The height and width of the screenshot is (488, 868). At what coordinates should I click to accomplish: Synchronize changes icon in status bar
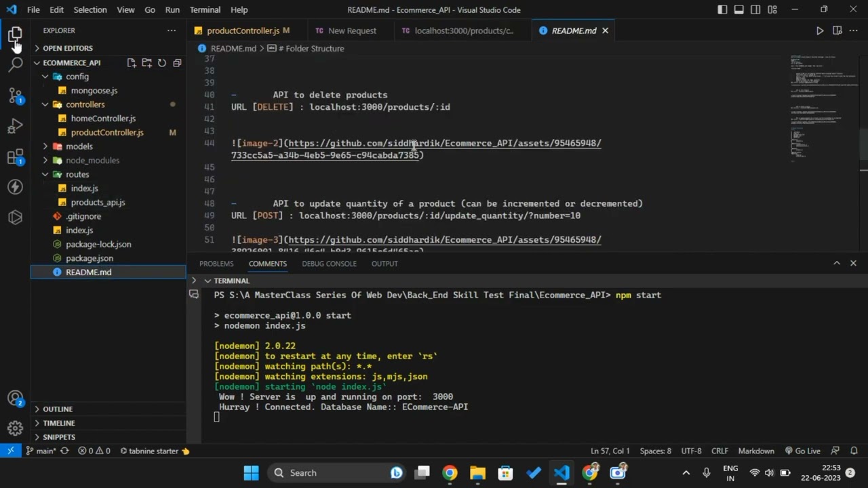point(64,451)
